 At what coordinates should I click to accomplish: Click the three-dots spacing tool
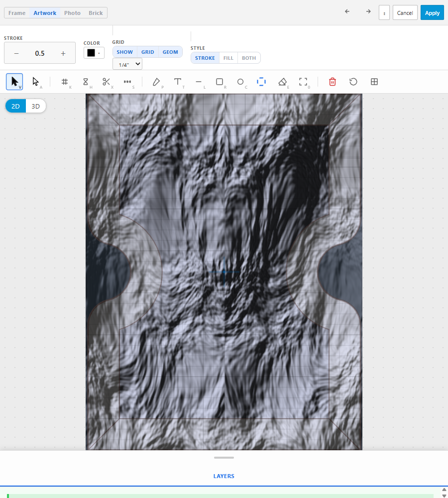(127, 82)
